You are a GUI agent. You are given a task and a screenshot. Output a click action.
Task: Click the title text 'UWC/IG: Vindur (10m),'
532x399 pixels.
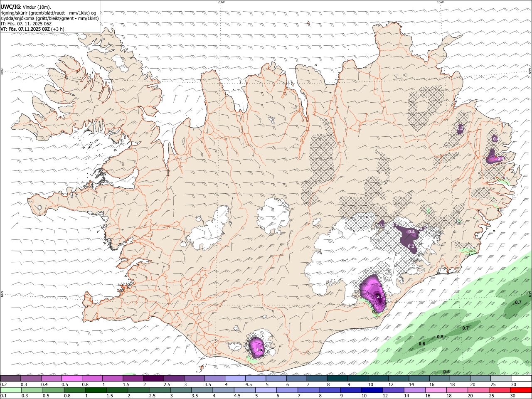(26, 7)
